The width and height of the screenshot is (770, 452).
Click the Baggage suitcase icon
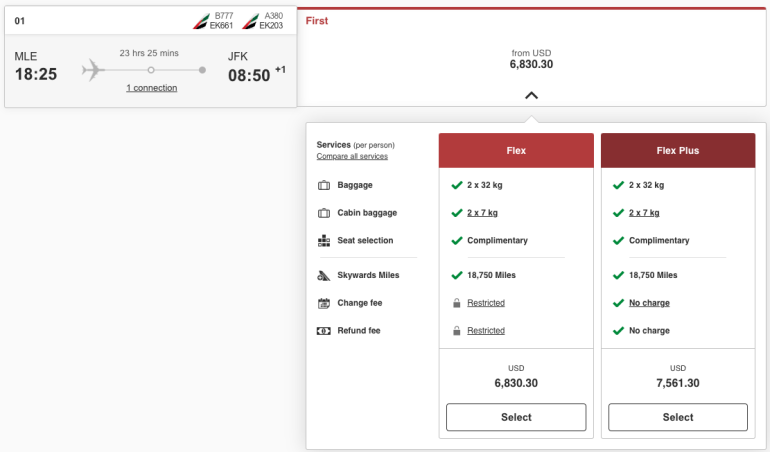pos(324,185)
